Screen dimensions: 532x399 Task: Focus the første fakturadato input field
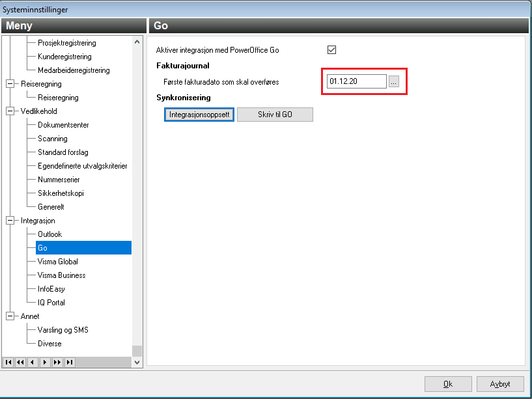coord(357,81)
